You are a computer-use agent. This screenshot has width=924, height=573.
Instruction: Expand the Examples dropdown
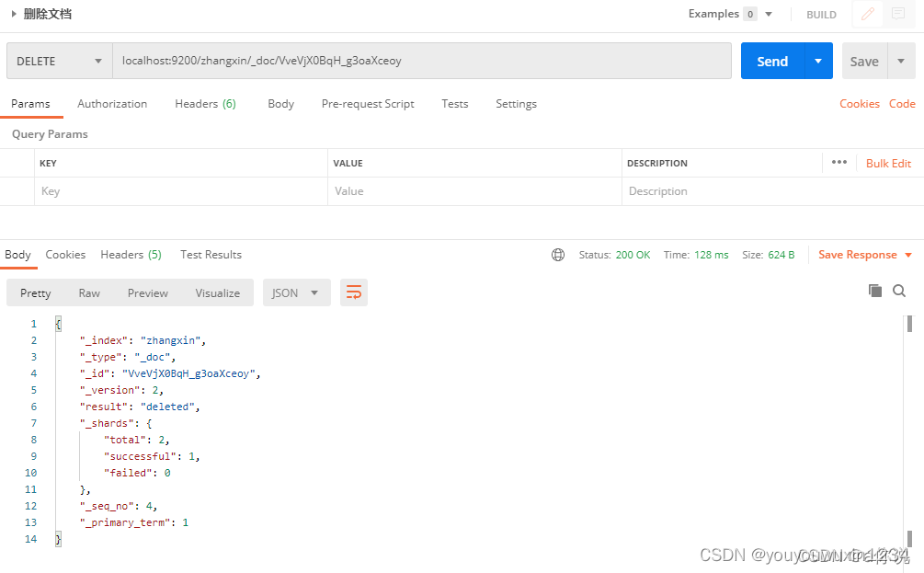coord(769,14)
